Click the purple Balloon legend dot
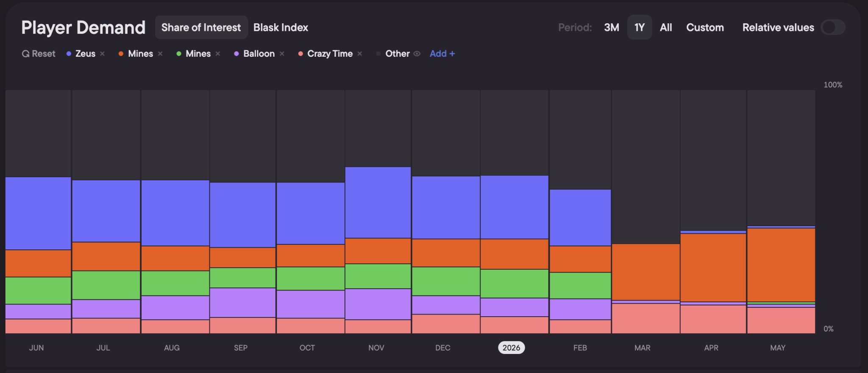 [x=236, y=54]
